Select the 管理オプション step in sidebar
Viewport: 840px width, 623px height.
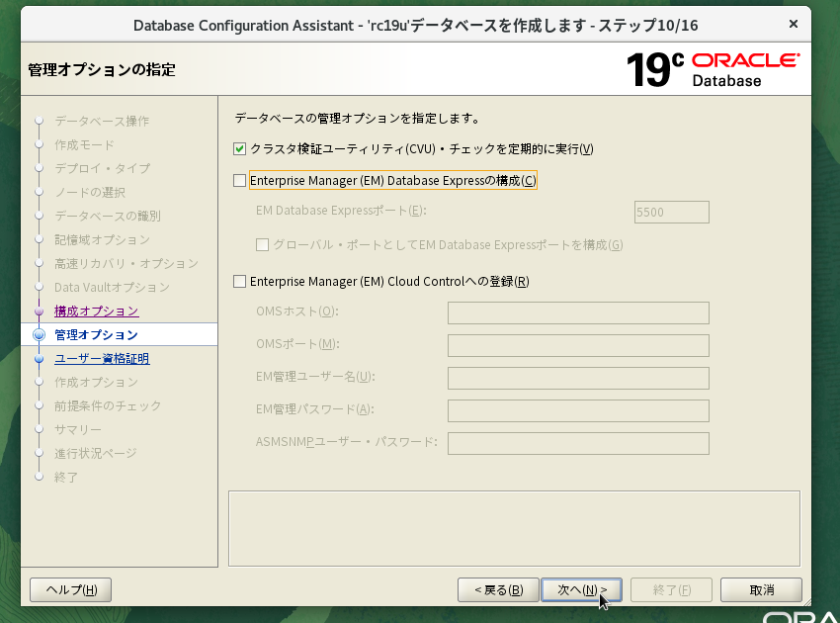pos(97,335)
